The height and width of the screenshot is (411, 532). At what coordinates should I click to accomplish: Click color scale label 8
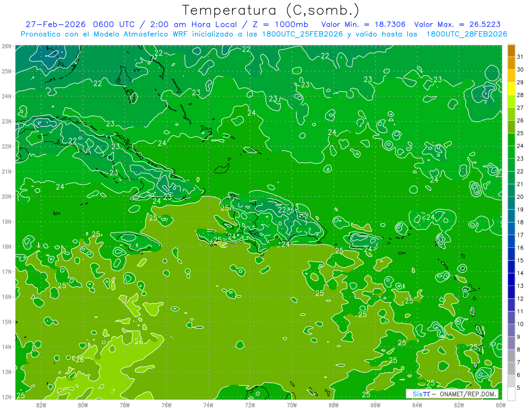pos(520,349)
